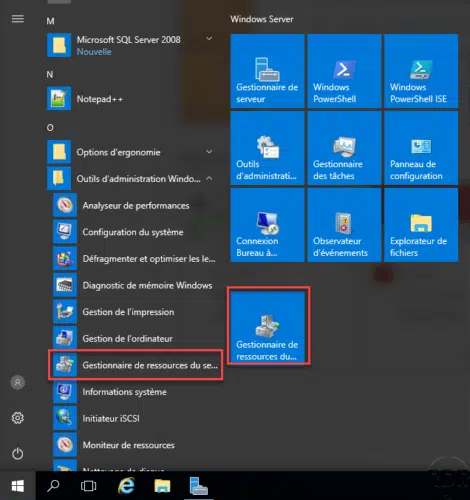Open the Gestionnaire de ressources du serveur tile

pos(268,327)
